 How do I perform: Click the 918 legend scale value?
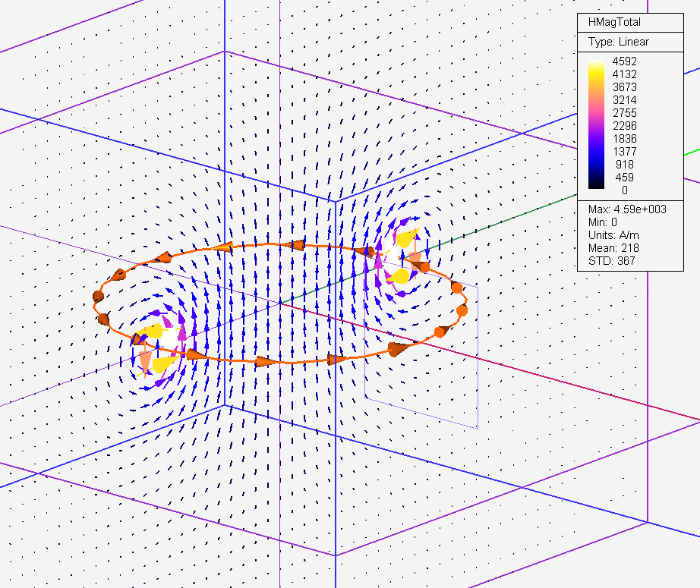pos(625,165)
